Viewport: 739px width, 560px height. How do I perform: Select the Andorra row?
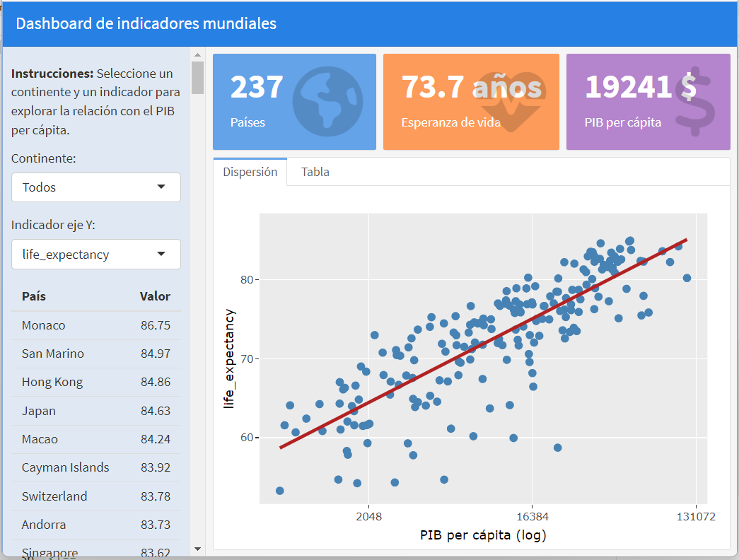[96, 525]
